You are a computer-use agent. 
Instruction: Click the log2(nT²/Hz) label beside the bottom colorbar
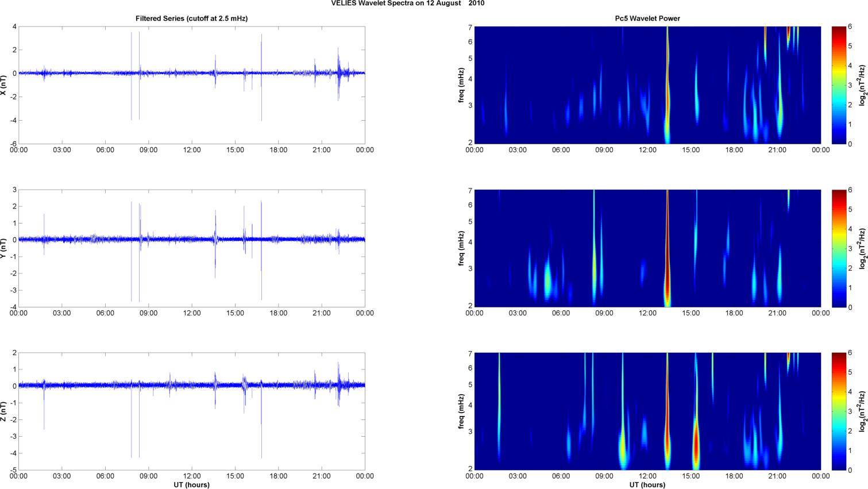coord(863,411)
